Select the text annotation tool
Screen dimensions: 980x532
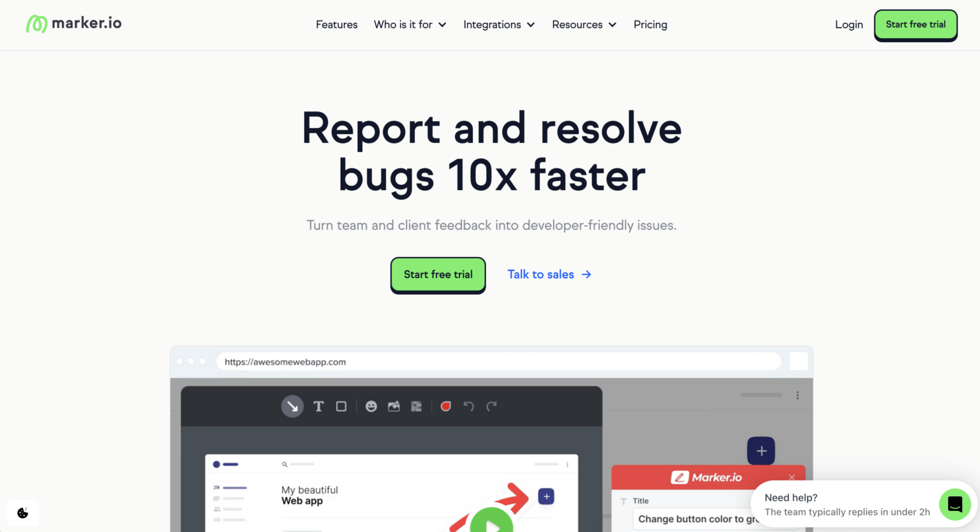click(x=318, y=406)
